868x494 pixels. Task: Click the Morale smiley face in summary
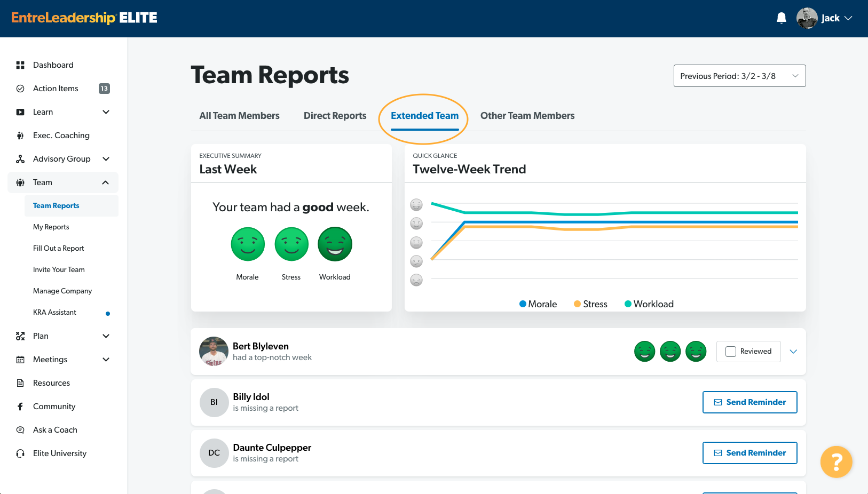click(x=248, y=244)
